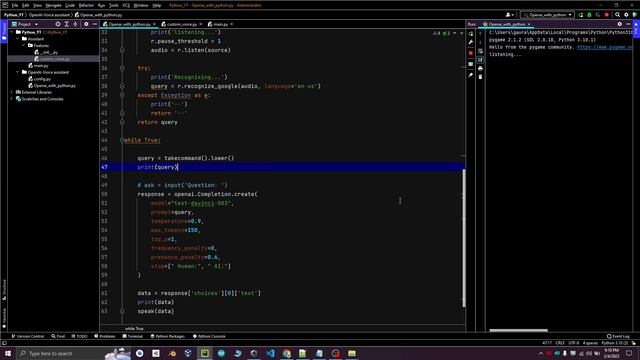The width and height of the screenshot is (640, 360).
Task: Click up-stack-trace arrow in console
Action: click(x=480, y=33)
